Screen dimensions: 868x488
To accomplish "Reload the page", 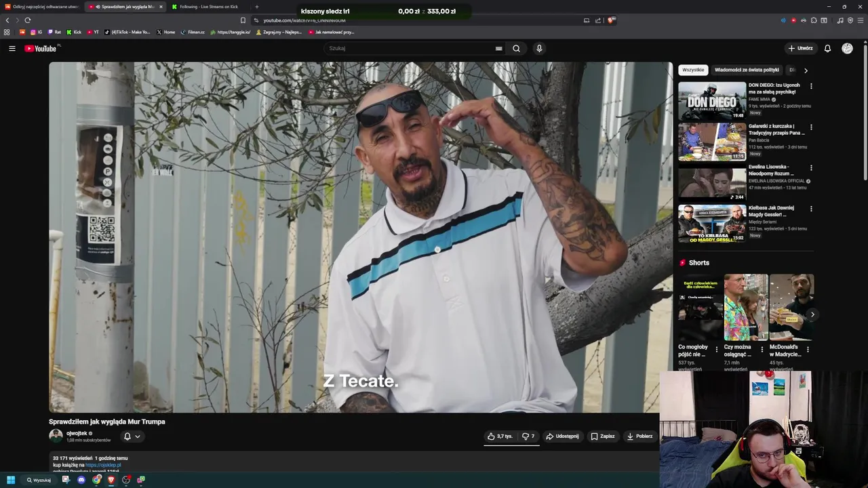I will 28,20.
